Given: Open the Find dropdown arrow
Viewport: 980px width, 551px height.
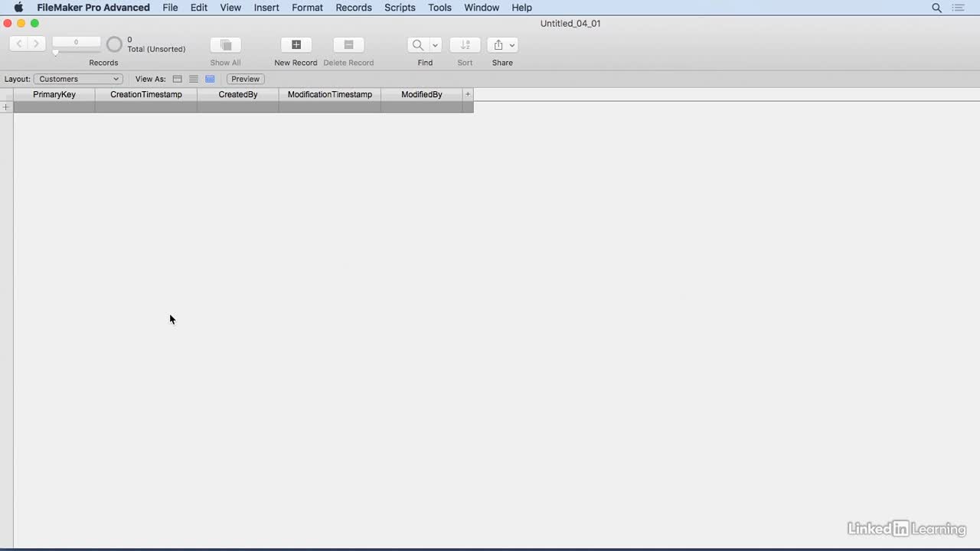Looking at the screenshot, I should [x=435, y=45].
